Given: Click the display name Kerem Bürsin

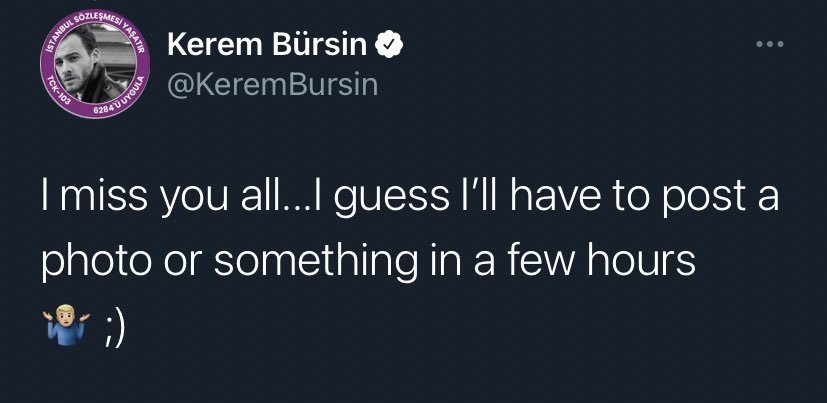Looking at the screenshot, I should (x=270, y=46).
